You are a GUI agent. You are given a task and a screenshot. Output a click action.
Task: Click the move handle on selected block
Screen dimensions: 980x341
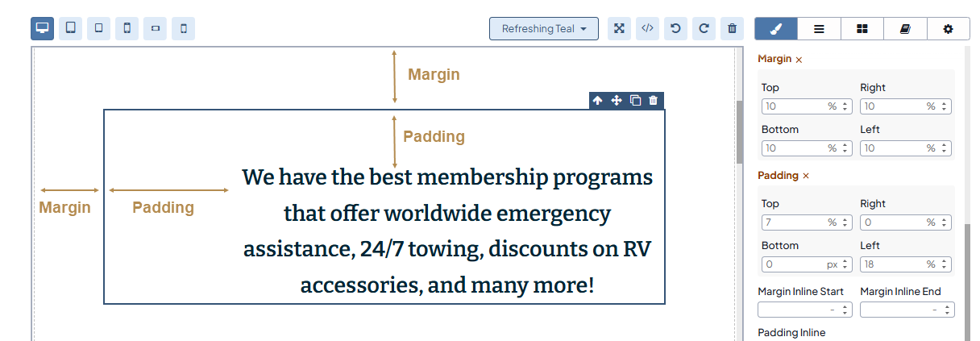tap(617, 101)
